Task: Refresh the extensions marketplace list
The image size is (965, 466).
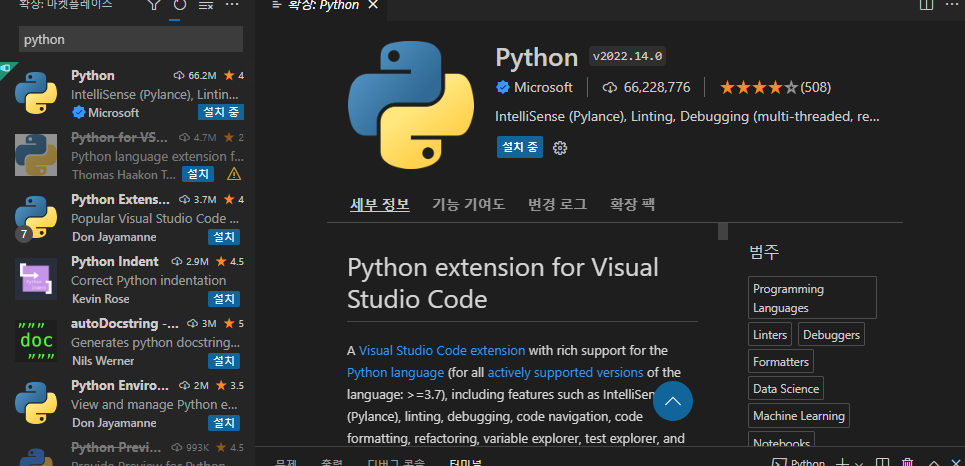Action: 180,5
